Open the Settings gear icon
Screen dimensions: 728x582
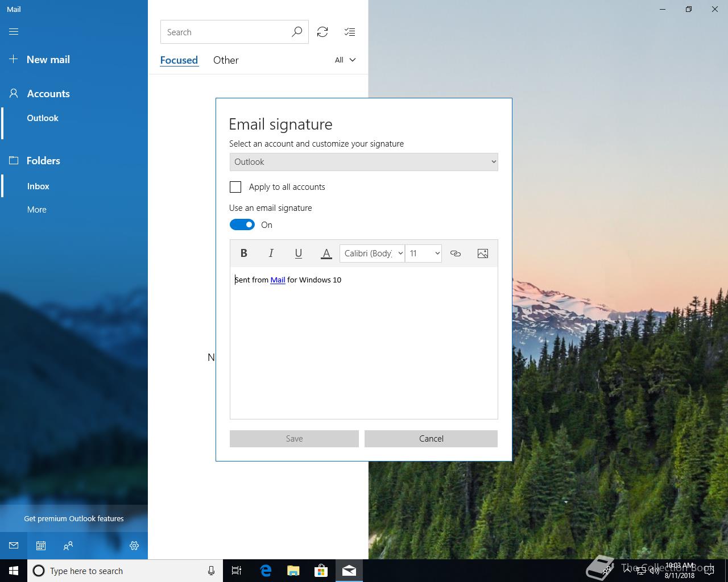[134, 546]
